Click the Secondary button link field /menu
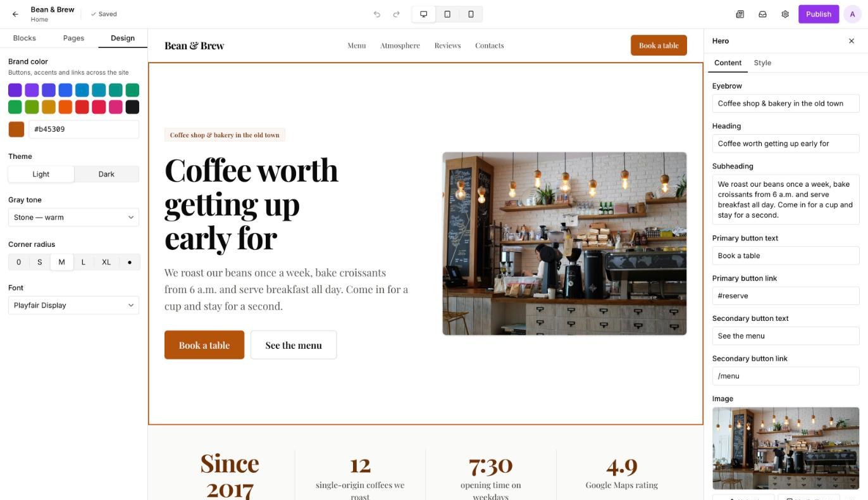The height and width of the screenshot is (500, 868). (786, 376)
